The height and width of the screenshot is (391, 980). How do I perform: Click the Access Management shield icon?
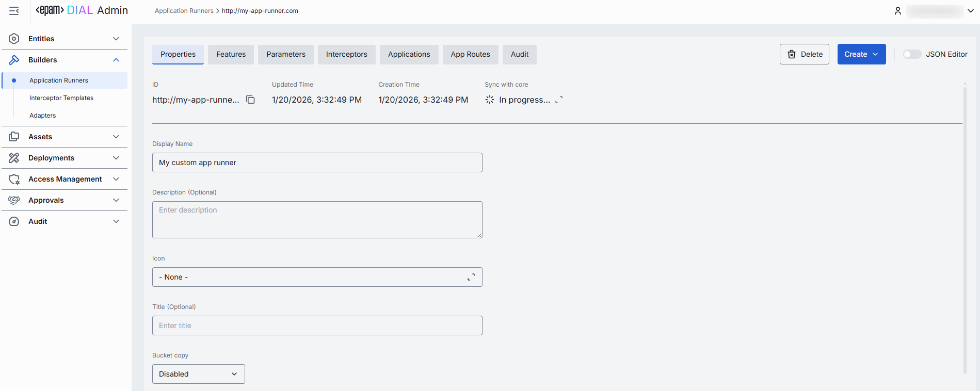tap(14, 179)
